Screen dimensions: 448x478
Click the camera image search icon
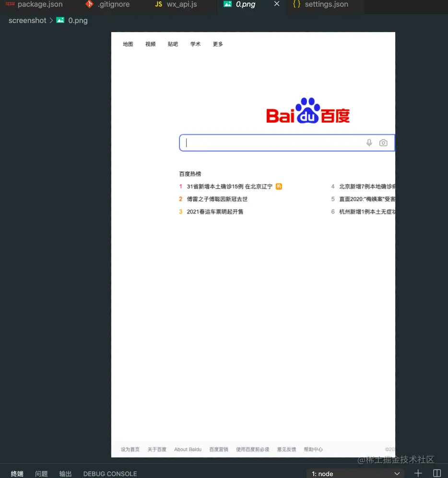[x=383, y=143]
